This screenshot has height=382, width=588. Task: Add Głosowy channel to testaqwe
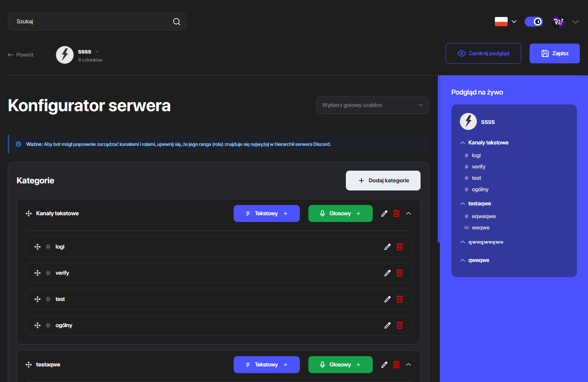tap(341, 365)
